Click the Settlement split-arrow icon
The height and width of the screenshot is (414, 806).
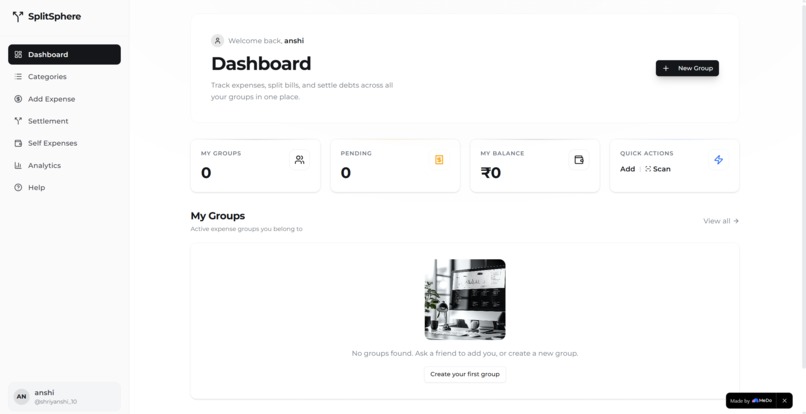[18, 121]
